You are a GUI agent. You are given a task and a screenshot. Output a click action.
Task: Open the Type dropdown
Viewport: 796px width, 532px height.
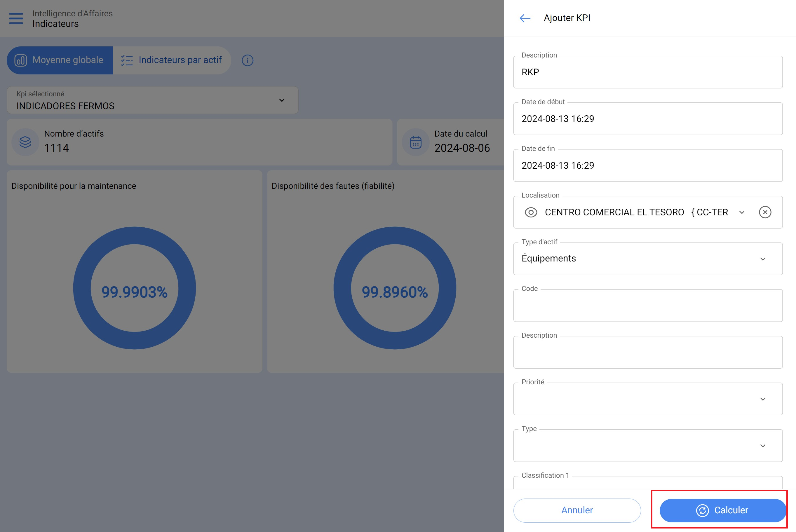[x=648, y=446]
